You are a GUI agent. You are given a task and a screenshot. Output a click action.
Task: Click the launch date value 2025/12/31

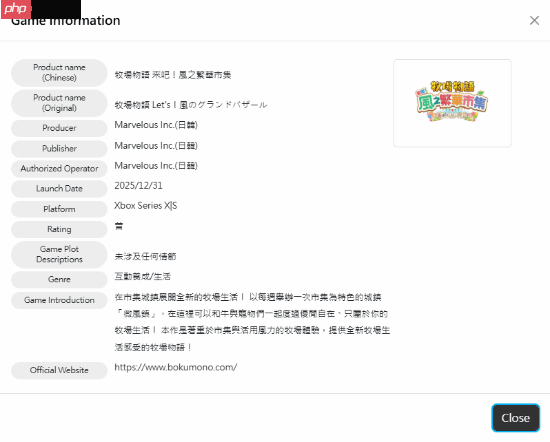pyautogui.click(x=138, y=186)
